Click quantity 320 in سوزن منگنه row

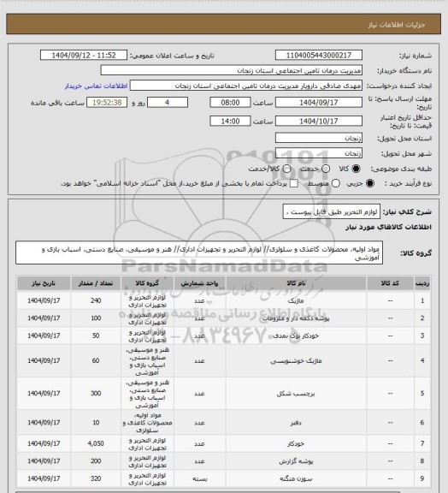pos(96,478)
